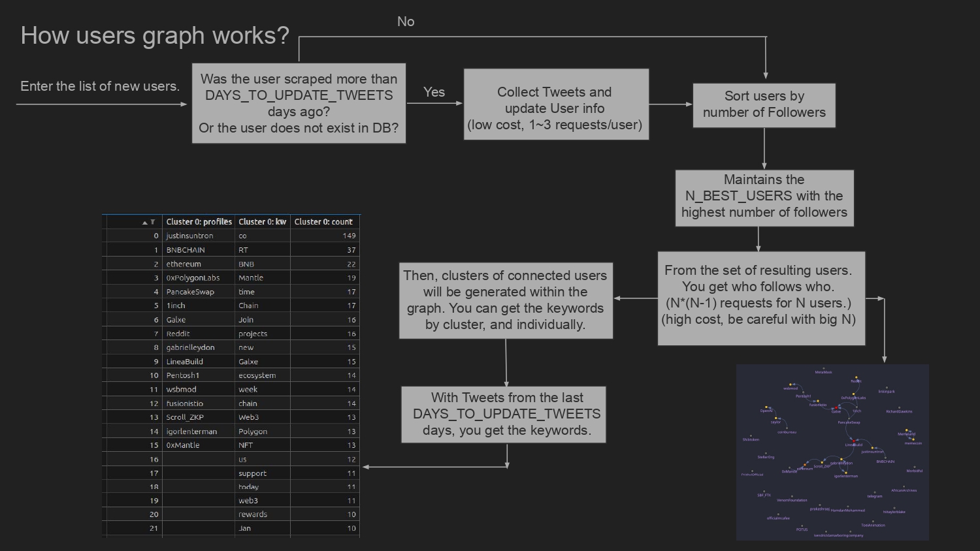Click the MetaMask node in the graph
This screenshot has width=980, height=551.
coord(823,369)
